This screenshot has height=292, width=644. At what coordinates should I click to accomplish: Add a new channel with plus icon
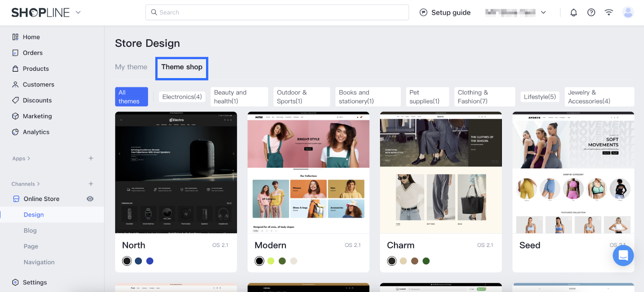pyautogui.click(x=91, y=184)
